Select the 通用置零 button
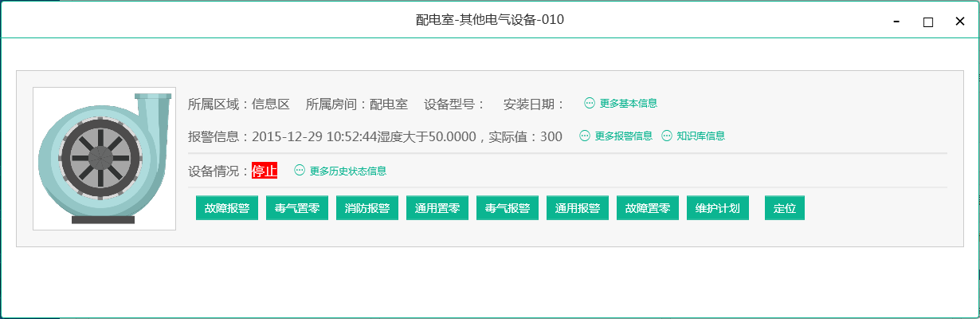 [x=437, y=209]
